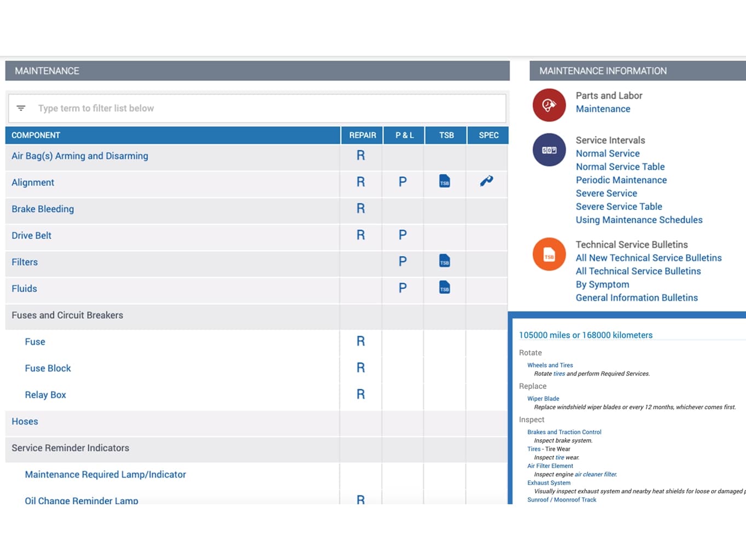Click the TSB column header
Screen dimensions: 746x560
[x=446, y=135]
